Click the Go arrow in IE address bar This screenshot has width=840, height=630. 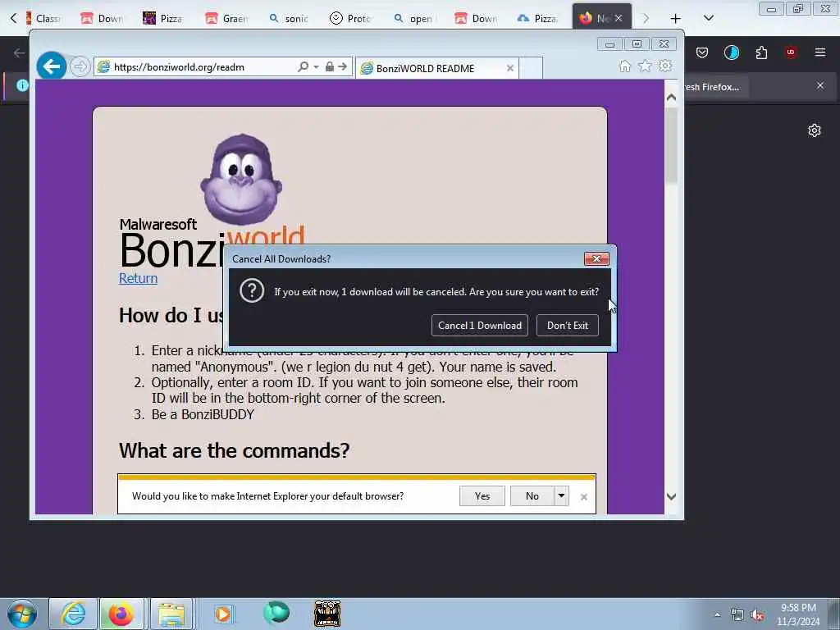[x=343, y=66]
